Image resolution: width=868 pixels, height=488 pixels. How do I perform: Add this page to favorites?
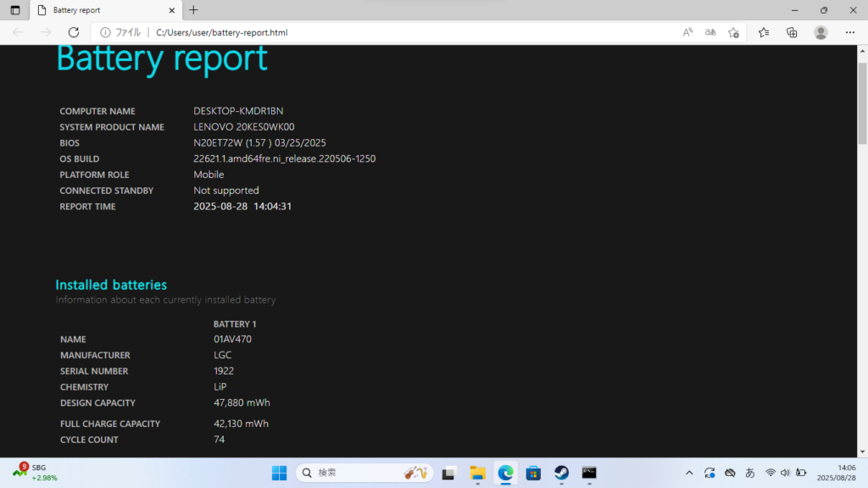[x=734, y=32]
